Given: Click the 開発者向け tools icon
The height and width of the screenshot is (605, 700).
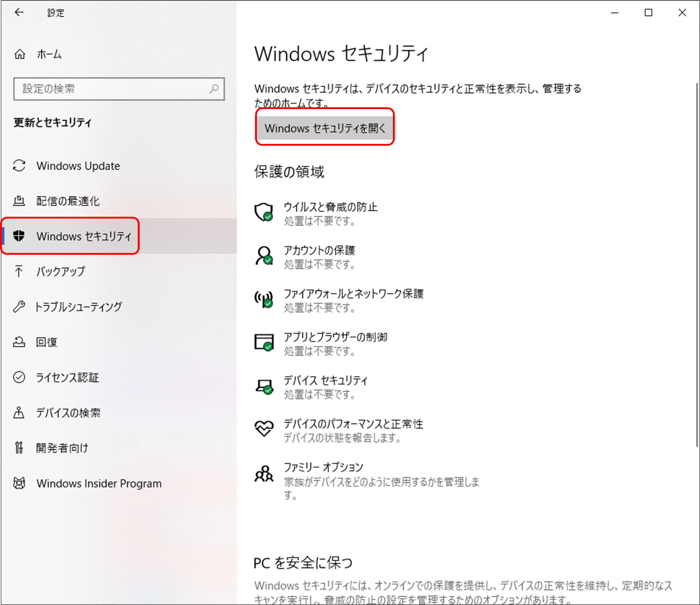Looking at the screenshot, I should [x=19, y=448].
